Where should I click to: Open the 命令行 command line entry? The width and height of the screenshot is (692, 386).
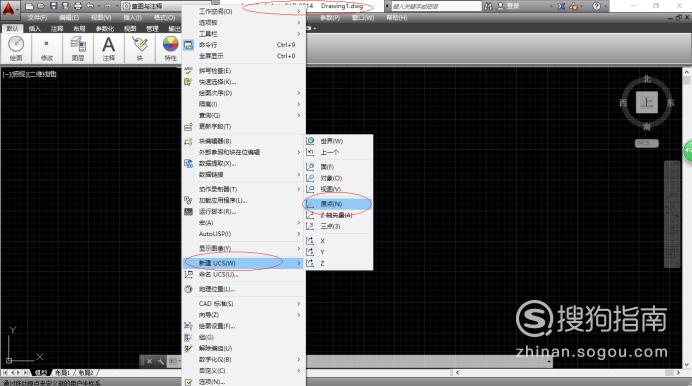(244, 45)
